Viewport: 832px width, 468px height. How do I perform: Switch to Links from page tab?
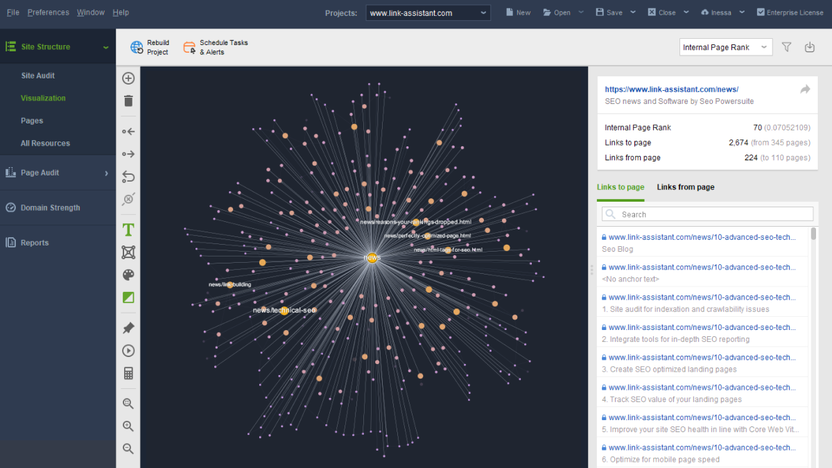(x=685, y=187)
